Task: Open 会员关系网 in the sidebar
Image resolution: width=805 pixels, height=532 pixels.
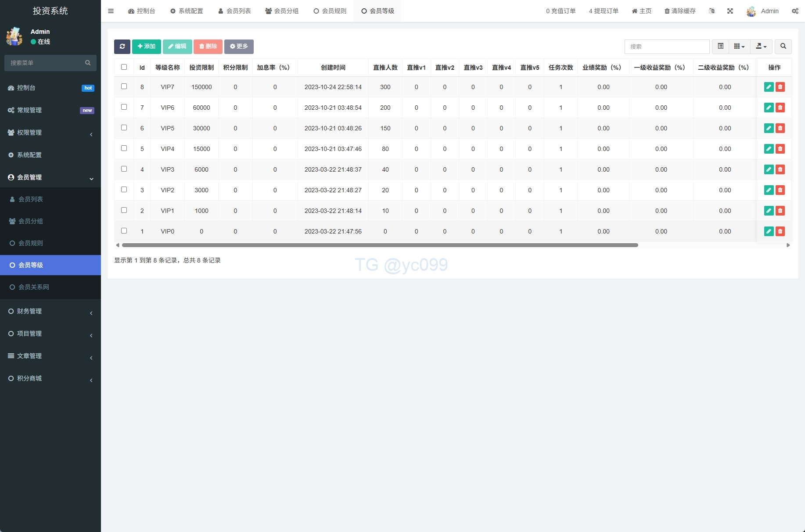Action: coord(34,287)
